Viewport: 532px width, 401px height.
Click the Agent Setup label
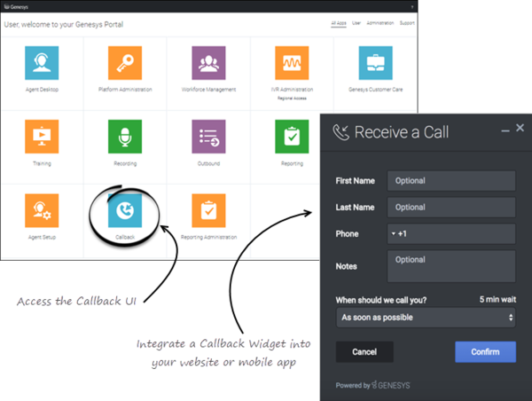pyautogui.click(x=42, y=237)
